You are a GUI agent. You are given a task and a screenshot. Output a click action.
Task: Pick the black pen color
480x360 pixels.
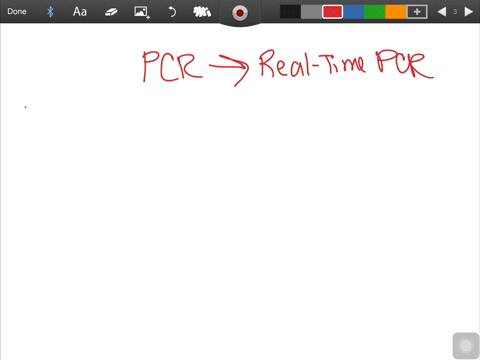[x=290, y=12]
